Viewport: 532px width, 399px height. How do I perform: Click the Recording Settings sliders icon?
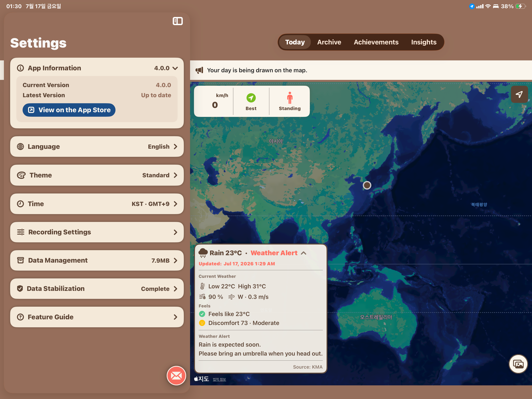click(21, 232)
